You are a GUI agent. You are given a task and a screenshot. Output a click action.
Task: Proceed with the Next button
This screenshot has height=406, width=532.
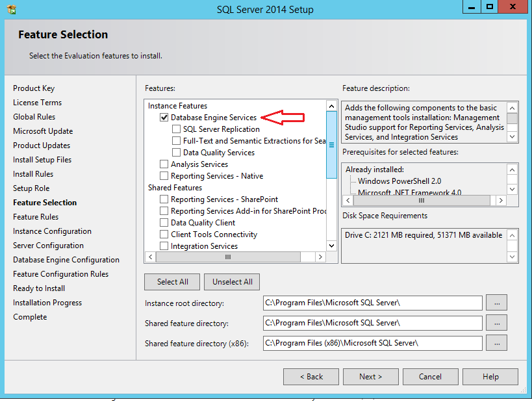point(370,377)
